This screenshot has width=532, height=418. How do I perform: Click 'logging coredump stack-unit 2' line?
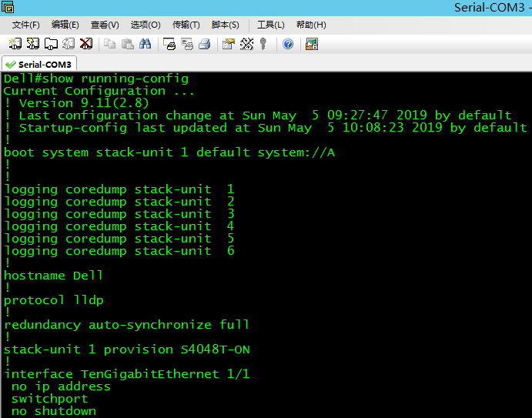pyautogui.click(x=119, y=202)
